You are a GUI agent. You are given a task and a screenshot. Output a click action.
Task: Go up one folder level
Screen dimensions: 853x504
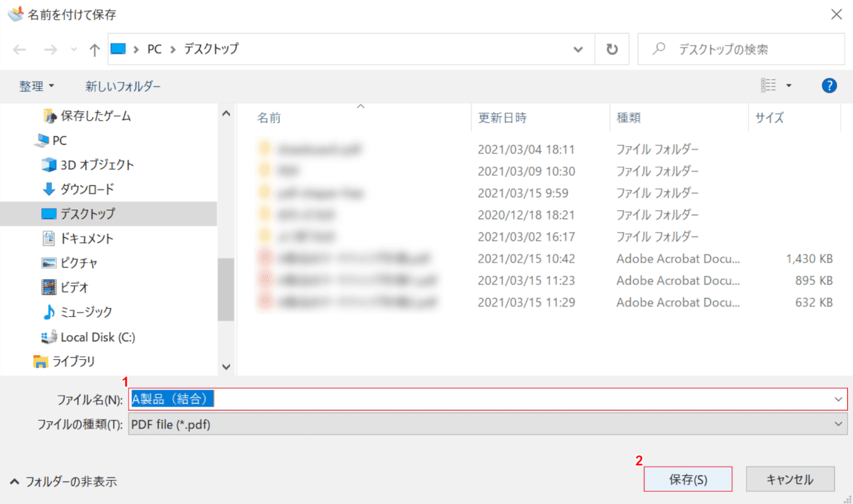click(x=95, y=49)
